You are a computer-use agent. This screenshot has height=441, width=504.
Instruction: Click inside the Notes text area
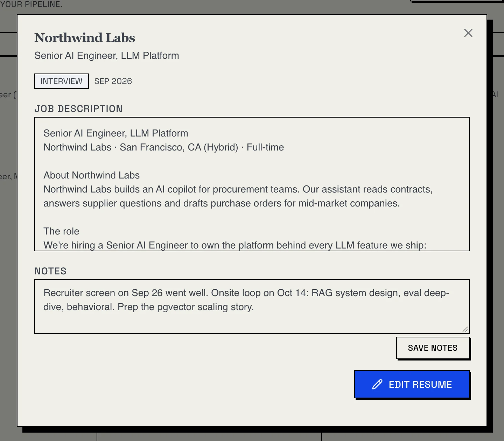pos(252,307)
